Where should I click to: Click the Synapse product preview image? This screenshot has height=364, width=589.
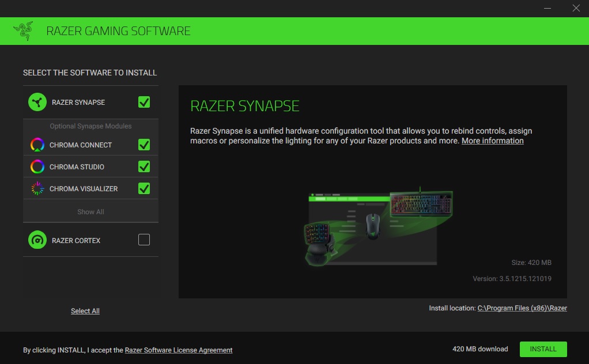point(378,226)
